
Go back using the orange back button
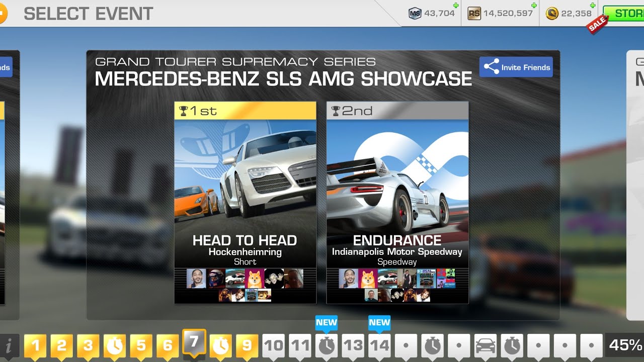(3, 13)
